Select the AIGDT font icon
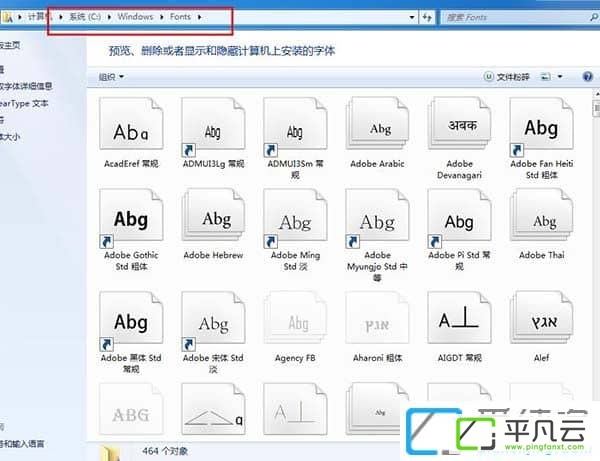The width and height of the screenshot is (600, 461). click(x=459, y=318)
